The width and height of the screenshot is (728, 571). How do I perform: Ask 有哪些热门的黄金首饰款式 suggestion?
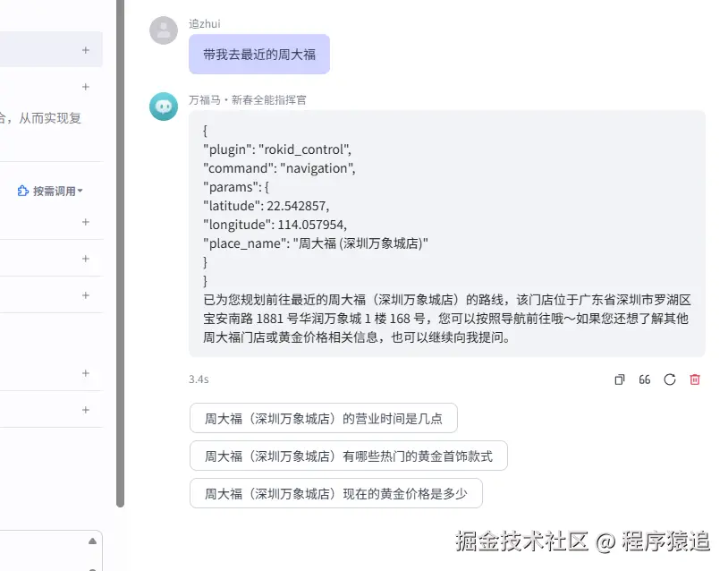click(x=349, y=456)
